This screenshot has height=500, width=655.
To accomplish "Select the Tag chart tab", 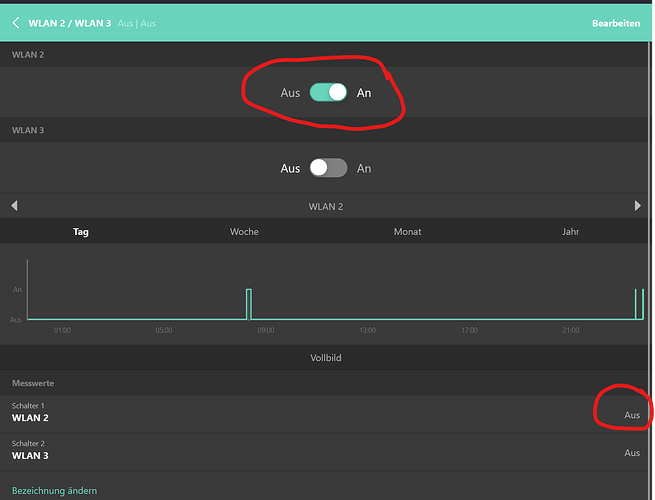I will coord(81,232).
